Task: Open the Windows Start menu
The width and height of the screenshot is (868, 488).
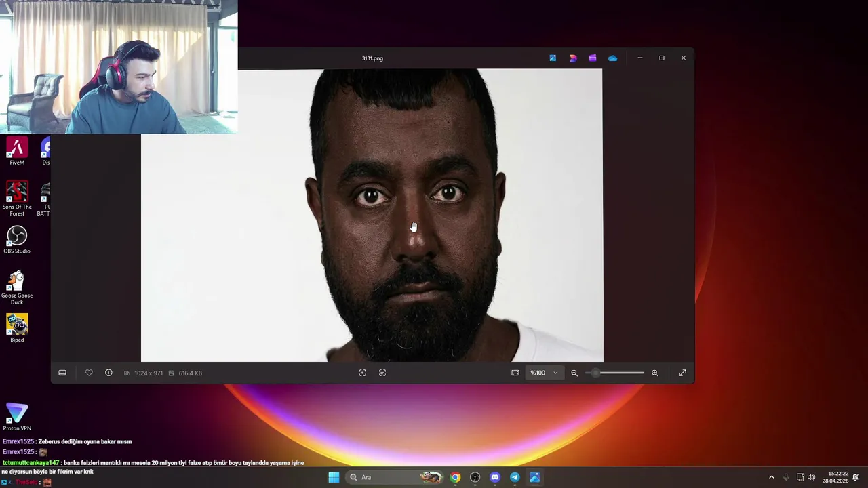Action: pos(334,477)
